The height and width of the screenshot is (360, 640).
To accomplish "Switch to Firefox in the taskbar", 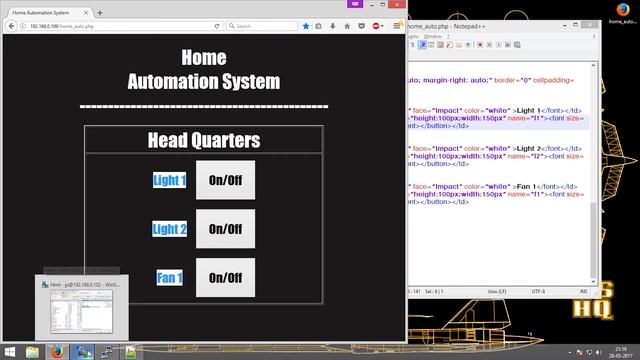I will [x=57, y=352].
